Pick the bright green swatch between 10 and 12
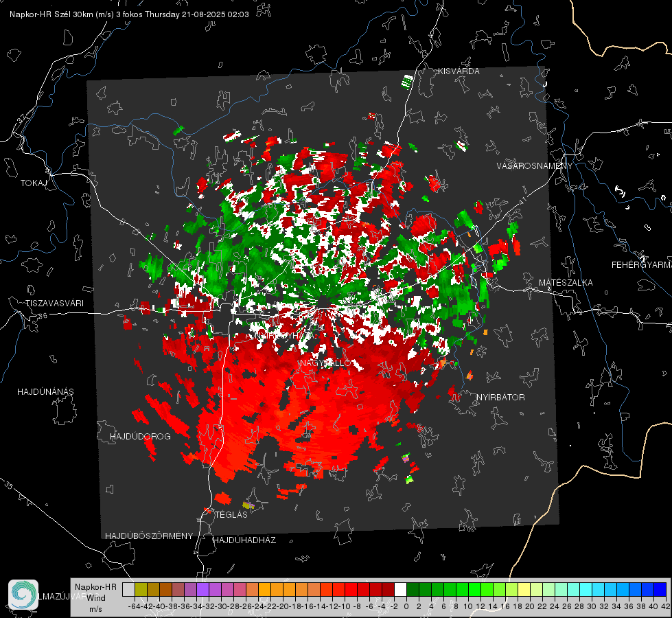 [474, 589]
